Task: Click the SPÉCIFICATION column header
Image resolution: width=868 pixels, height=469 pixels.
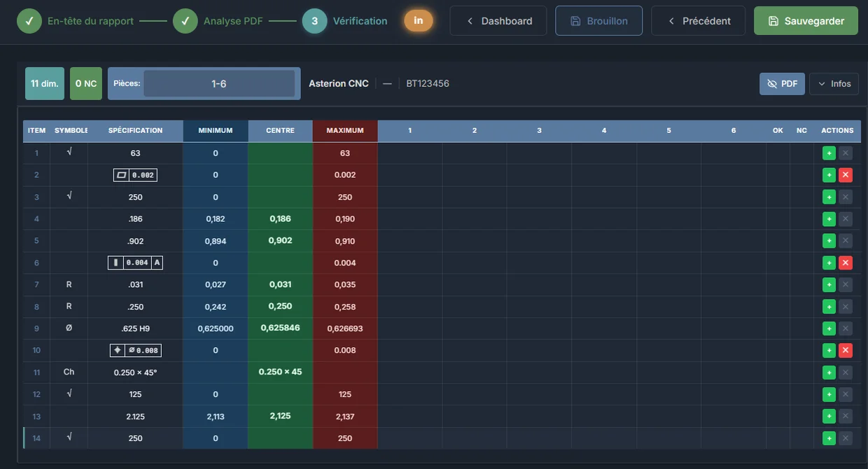Action: [136, 131]
